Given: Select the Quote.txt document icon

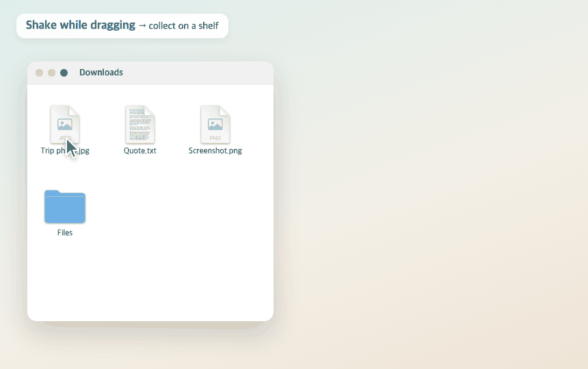Looking at the screenshot, I should pos(140,124).
